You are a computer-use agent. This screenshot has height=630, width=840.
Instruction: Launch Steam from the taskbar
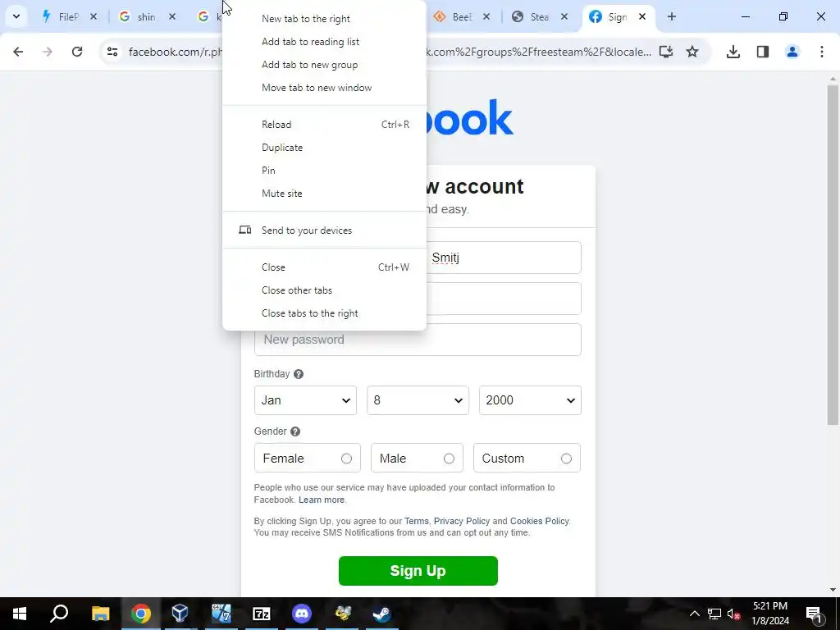pos(381,614)
